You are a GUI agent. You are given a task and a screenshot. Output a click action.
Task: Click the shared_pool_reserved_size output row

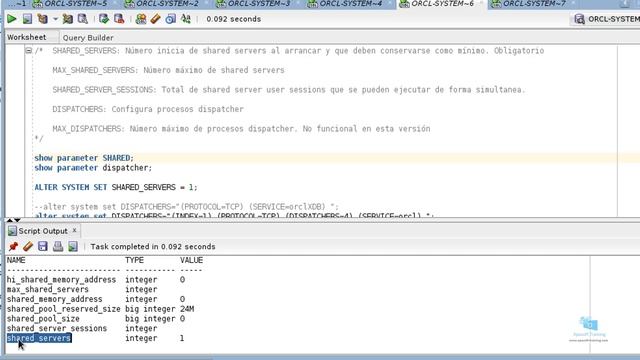[x=100, y=309]
